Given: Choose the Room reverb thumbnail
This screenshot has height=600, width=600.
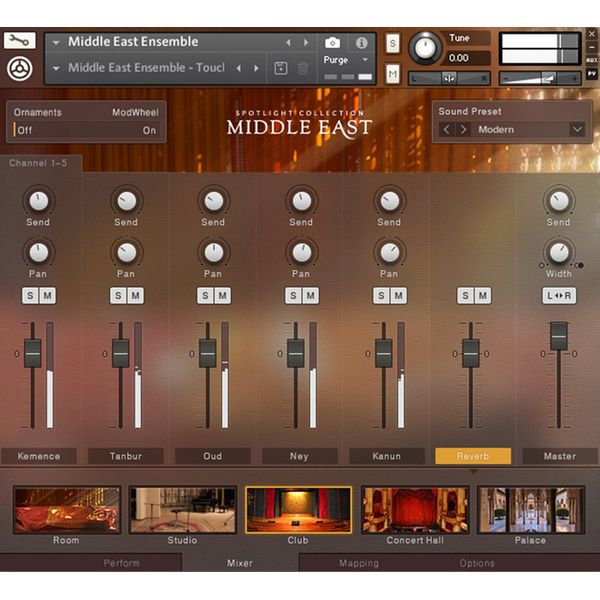Looking at the screenshot, I should pyautogui.click(x=67, y=510).
